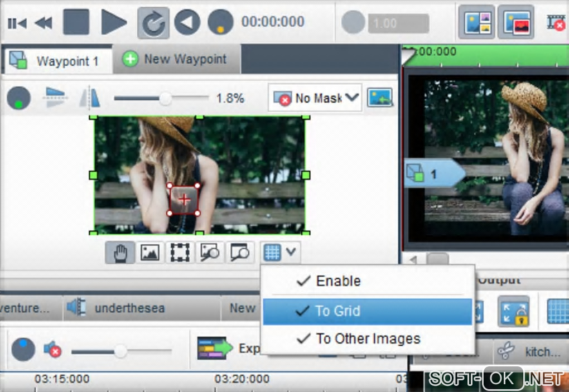The width and height of the screenshot is (569, 392).
Task: Click the Play button
Action: pyautogui.click(x=114, y=22)
